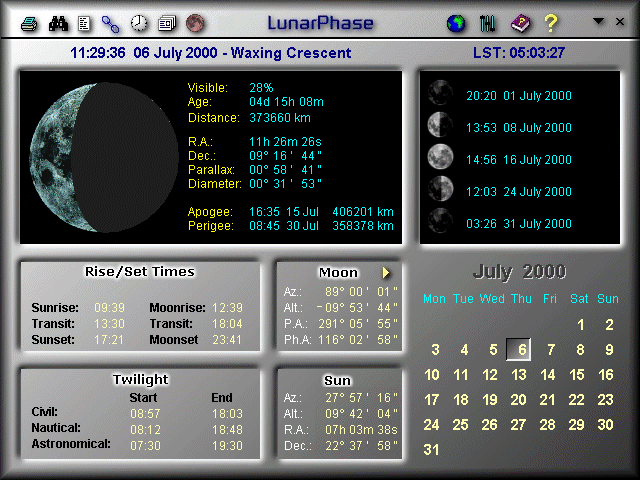
Task: Select calendar day 2
Action: pos(609,325)
